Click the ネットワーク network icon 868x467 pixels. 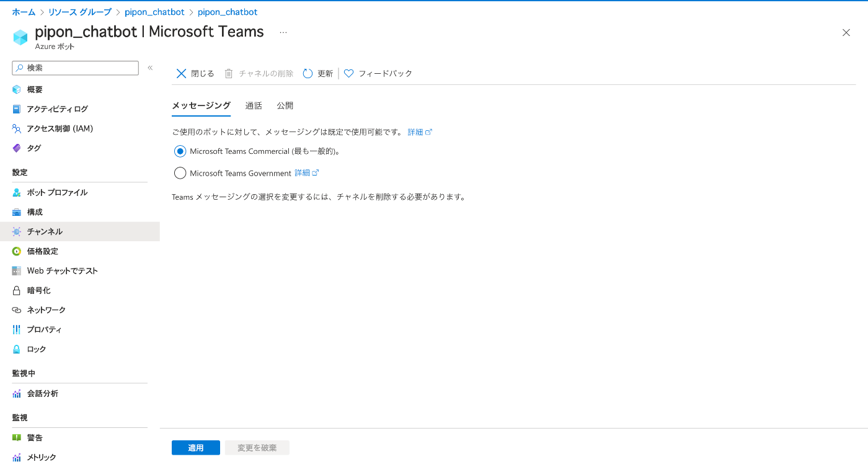click(x=17, y=310)
